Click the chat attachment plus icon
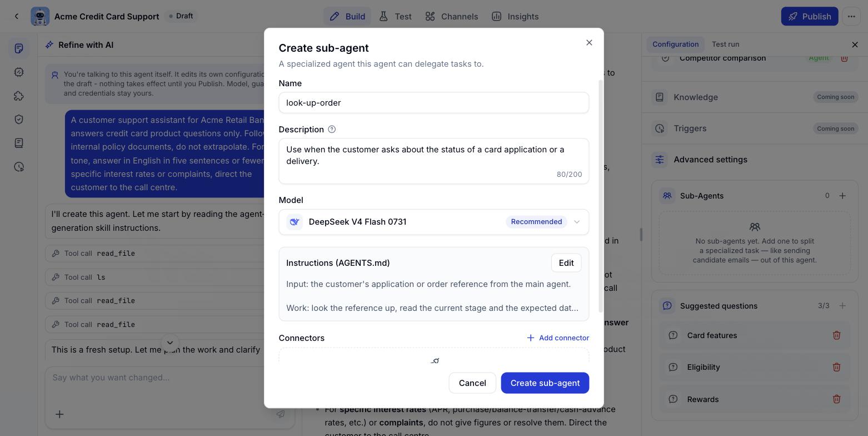 pyautogui.click(x=59, y=414)
